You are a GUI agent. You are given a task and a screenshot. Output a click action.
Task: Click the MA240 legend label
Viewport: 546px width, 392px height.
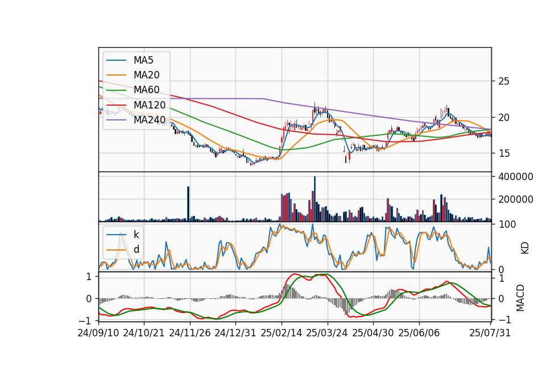coord(150,120)
